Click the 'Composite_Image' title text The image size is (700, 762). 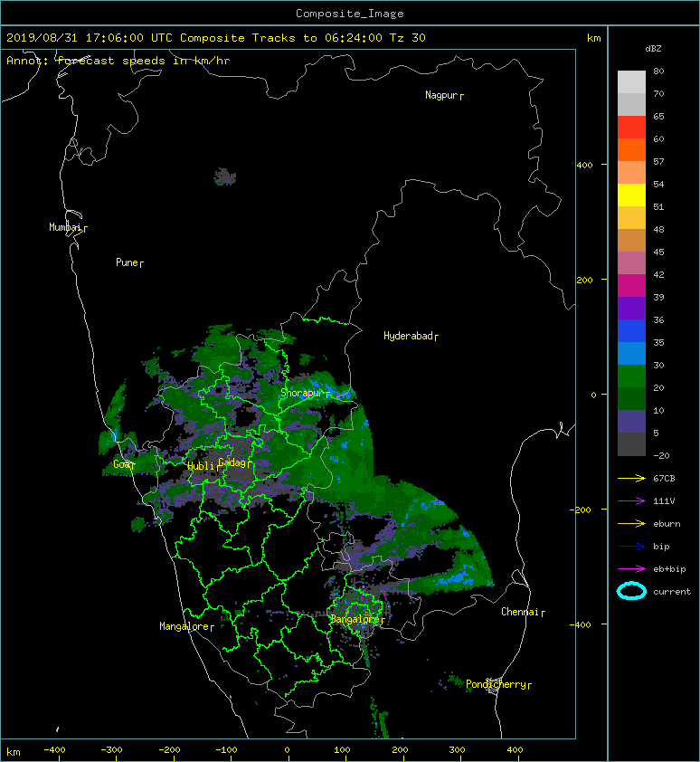pyautogui.click(x=350, y=14)
